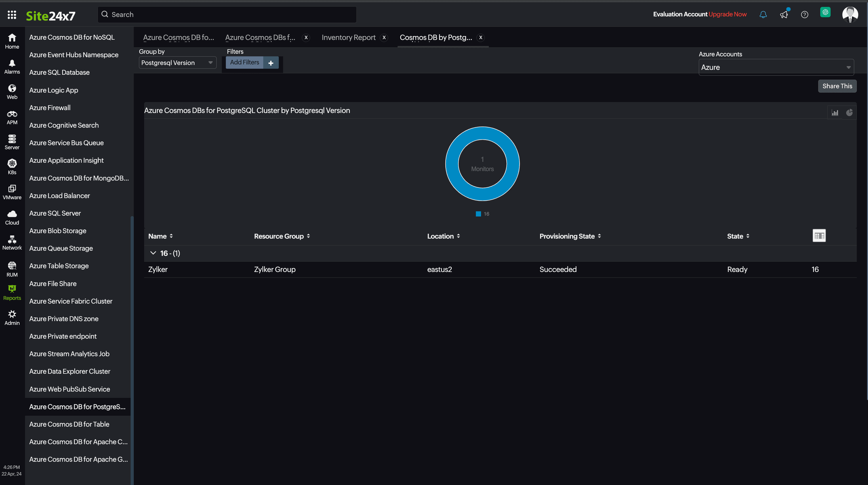This screenshot has height=485, width=868.
Task: Open the apps grid launcher
Action: [12, 15]
